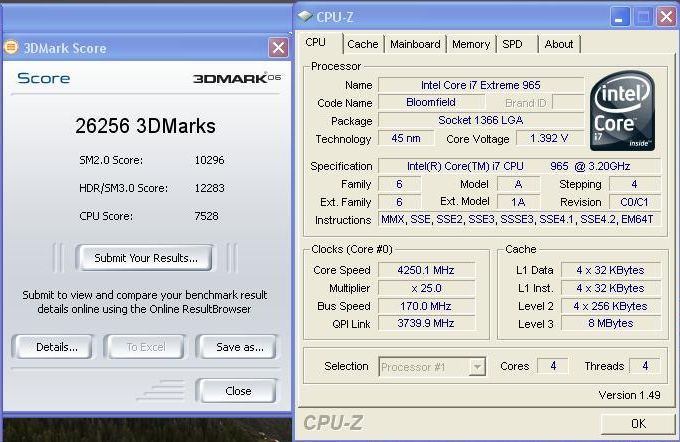Image resolution: width=680 pixels, height=442 pixels.
Task: Click the Stepping value field
Action: (x=634, y=184)
